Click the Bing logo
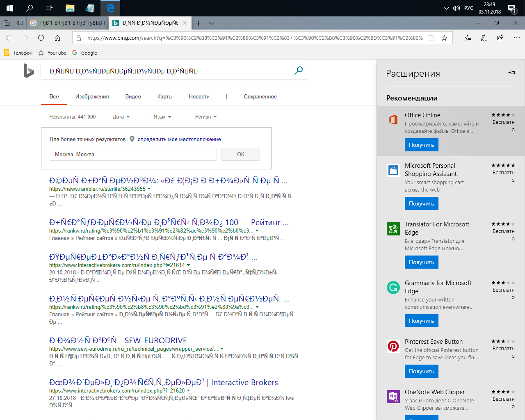The height and width of the screenshot is (420, 525). tap(29, 71)
